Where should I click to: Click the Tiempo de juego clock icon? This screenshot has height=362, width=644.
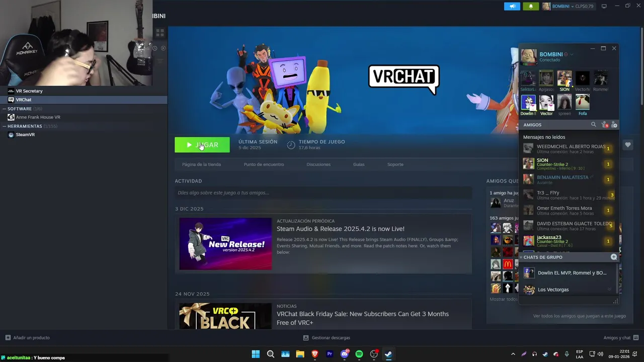(291, 145)
